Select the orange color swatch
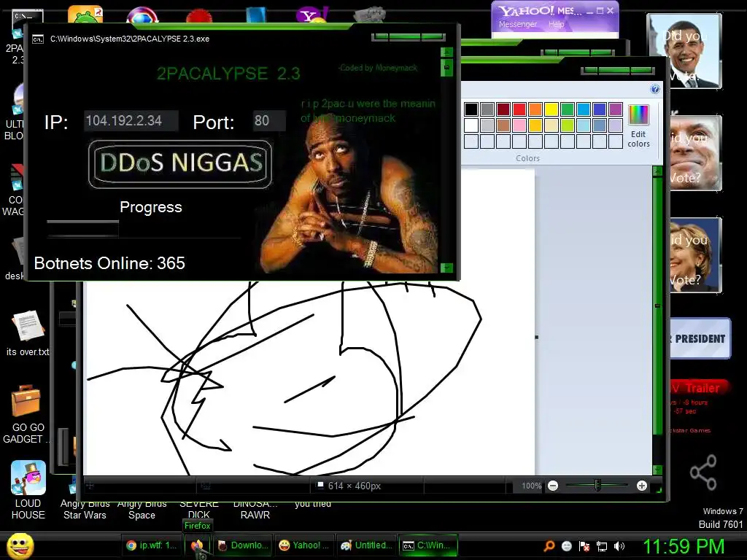 535,109
